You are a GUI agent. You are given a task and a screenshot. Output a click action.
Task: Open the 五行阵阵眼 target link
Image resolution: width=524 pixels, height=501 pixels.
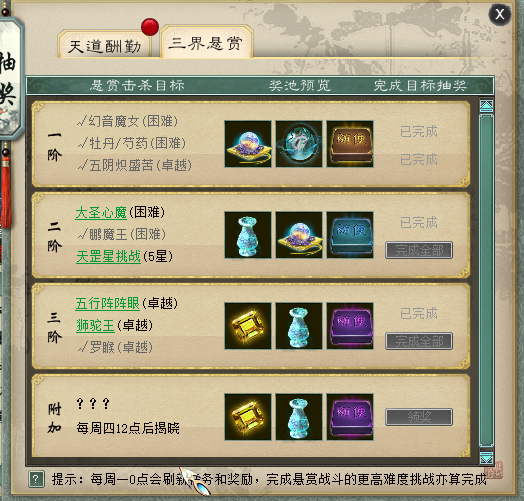coord(107,303)
